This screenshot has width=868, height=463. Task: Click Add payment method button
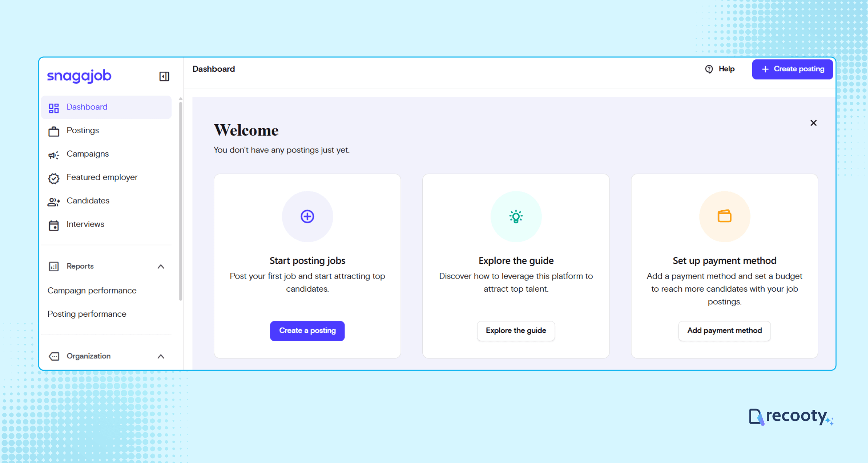coord(724,331)
